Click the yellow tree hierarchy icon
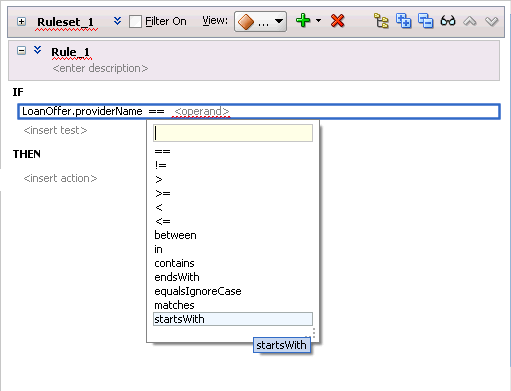The image size is (511, 391). [381, 21]
